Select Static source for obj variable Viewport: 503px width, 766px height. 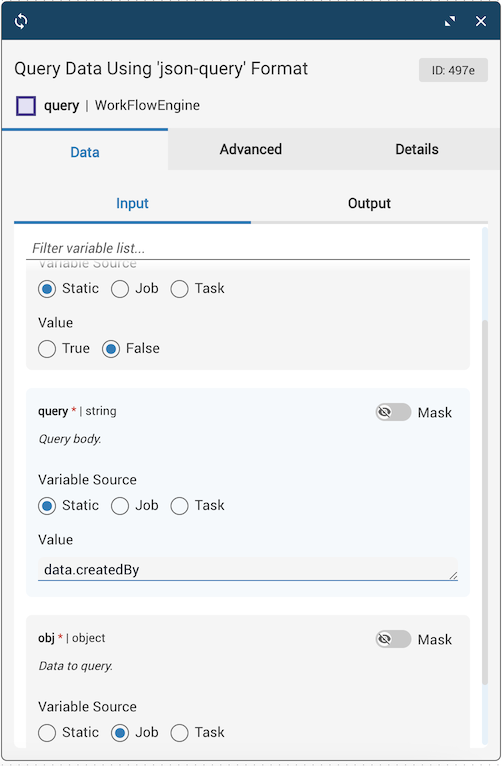47,733
